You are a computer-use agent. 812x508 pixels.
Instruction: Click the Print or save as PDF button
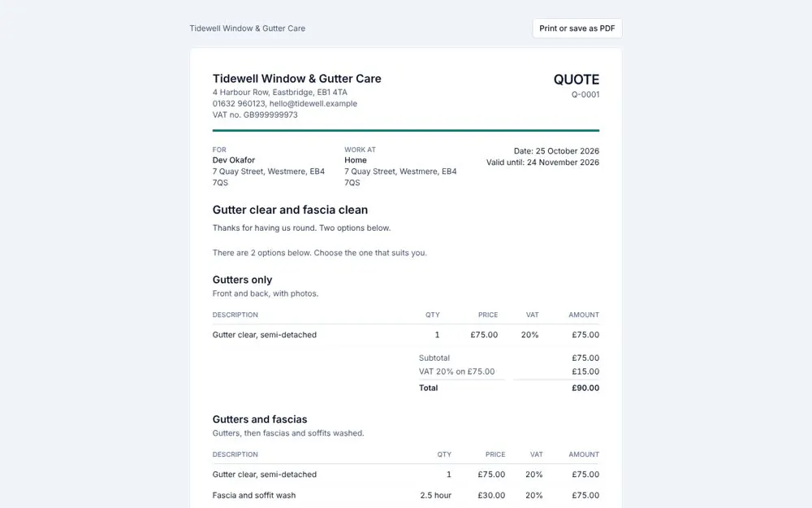point(577,28)
